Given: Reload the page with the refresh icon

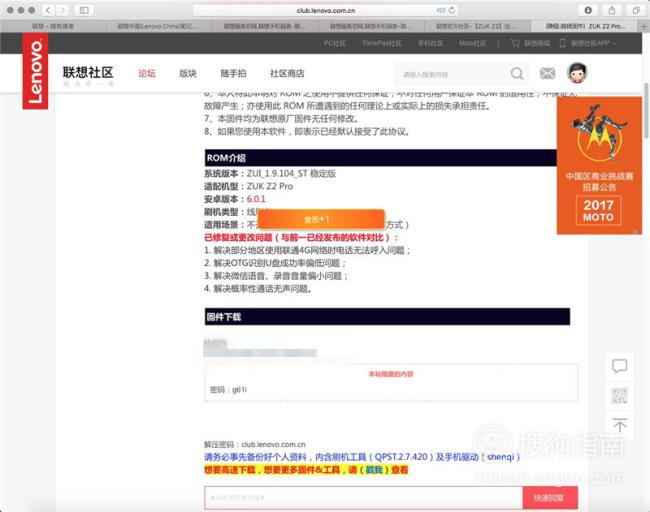Looking at the screenshot, I should click(x=452, y=10).
